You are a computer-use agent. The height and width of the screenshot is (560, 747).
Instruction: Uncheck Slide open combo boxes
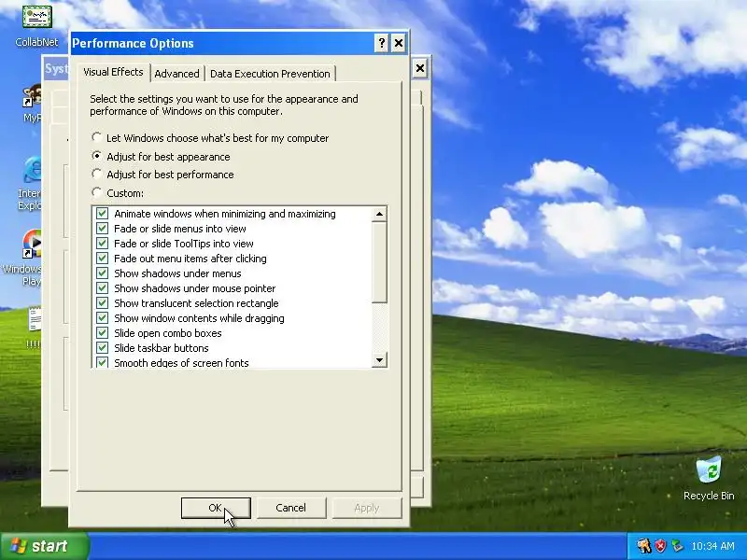point(102,333)
